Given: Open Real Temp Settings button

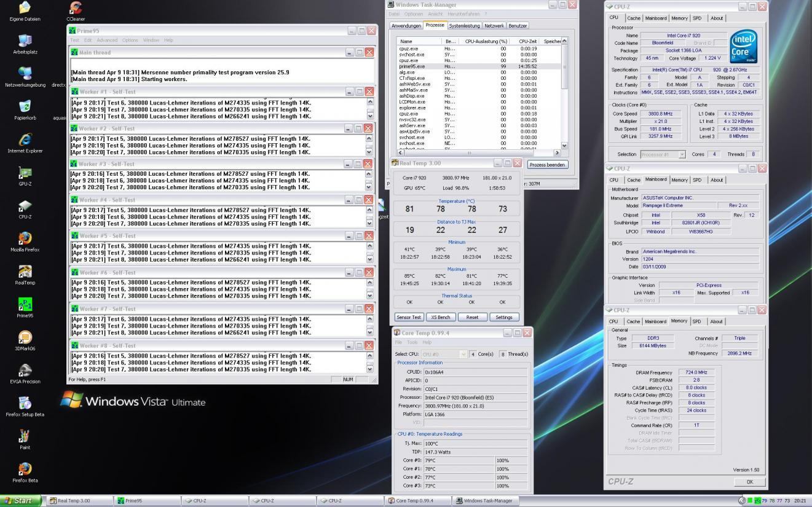Looking at the screenshot, I should point(504,317).
